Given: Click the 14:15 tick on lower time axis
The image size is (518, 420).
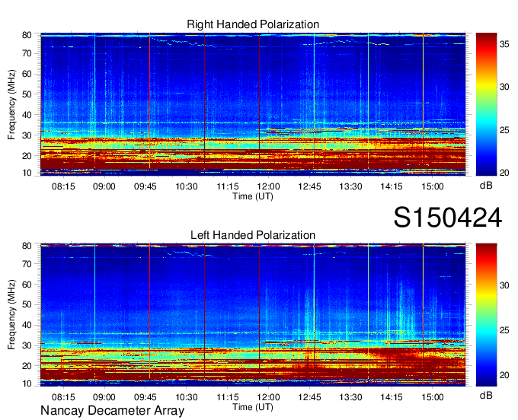Looking at the screenshot, I should (392, 397).
